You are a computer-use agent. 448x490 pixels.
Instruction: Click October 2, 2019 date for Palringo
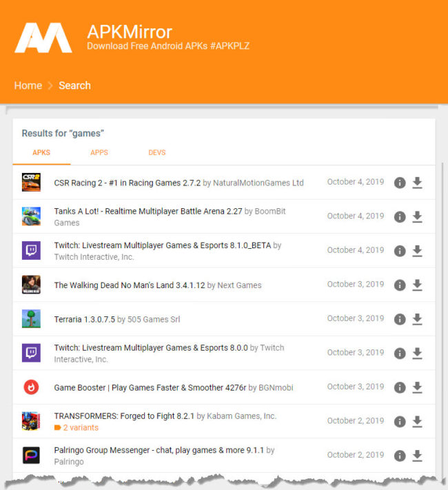(x=356, y=455)
